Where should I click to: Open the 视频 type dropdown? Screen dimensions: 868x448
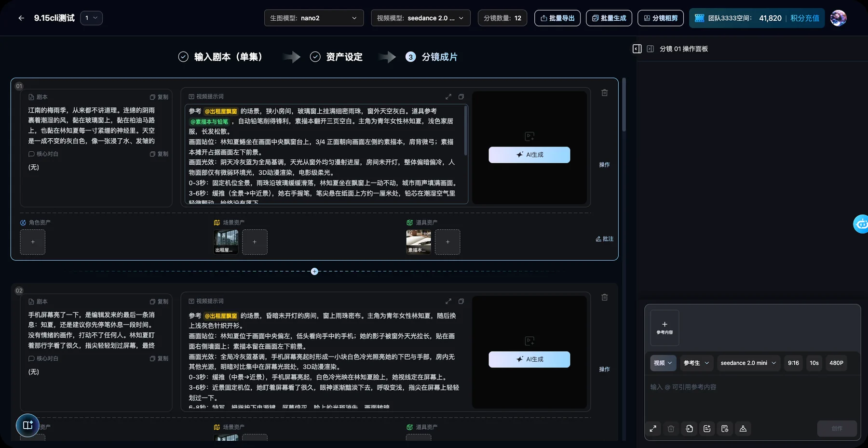click(x=663, y=363)
